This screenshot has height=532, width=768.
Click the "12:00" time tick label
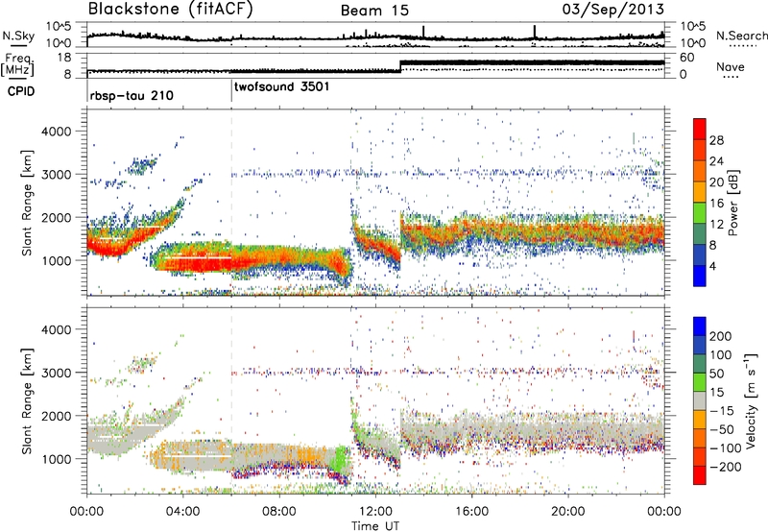[375, 512]
